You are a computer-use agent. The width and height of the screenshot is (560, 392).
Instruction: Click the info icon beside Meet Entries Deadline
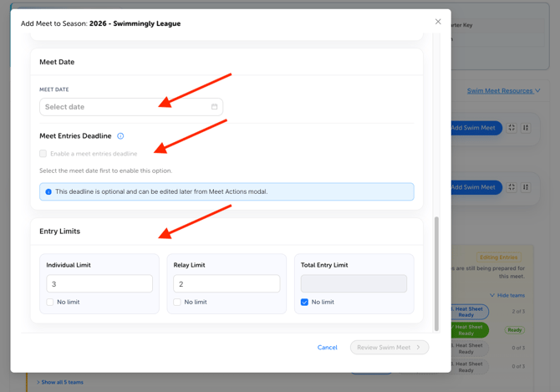[x=120, y=136]
